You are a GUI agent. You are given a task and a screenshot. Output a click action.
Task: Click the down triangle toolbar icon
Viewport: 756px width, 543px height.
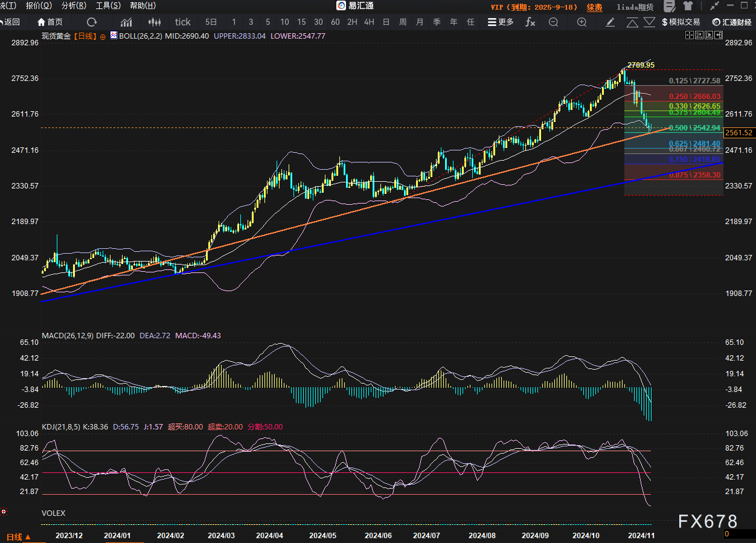pyautogui.click(x=649, y=22)
